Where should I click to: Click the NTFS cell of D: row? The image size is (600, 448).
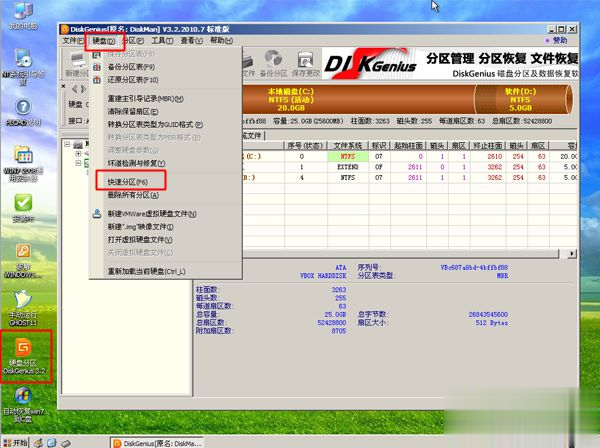pos(348,178)
